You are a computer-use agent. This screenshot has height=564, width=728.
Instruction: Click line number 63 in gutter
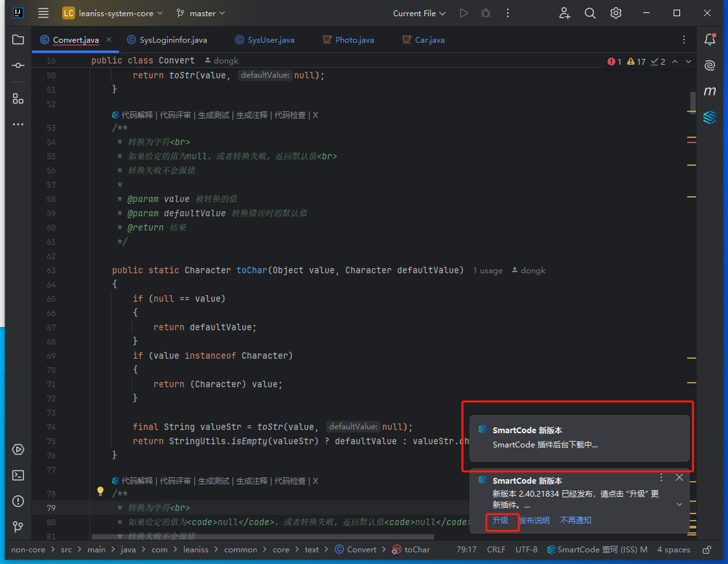pyautogui.click(x=51, y=271)
